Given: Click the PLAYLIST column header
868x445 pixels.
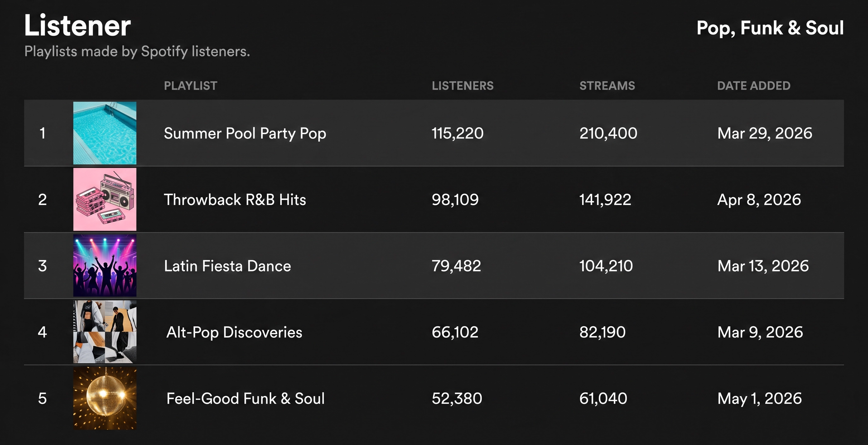Looking at the screenshot, I should point(191,86).
